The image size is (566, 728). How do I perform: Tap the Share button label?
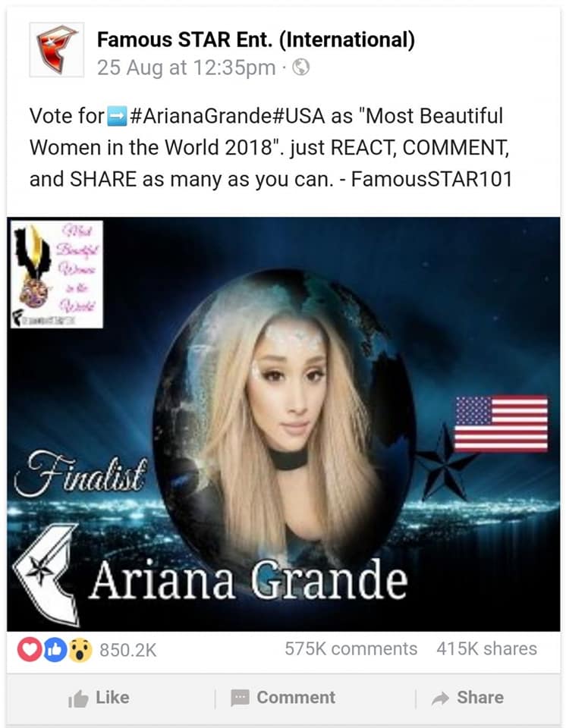point(480,698)
